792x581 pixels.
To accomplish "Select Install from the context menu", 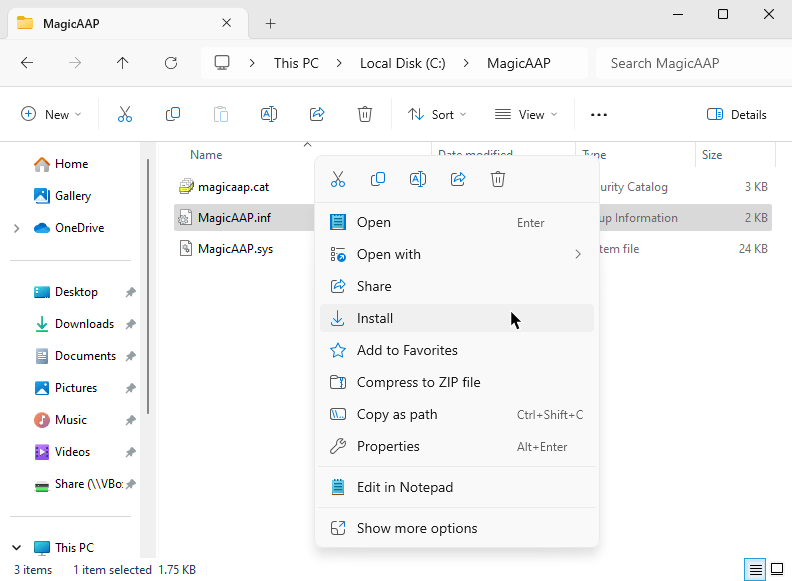I will [375, 318].
